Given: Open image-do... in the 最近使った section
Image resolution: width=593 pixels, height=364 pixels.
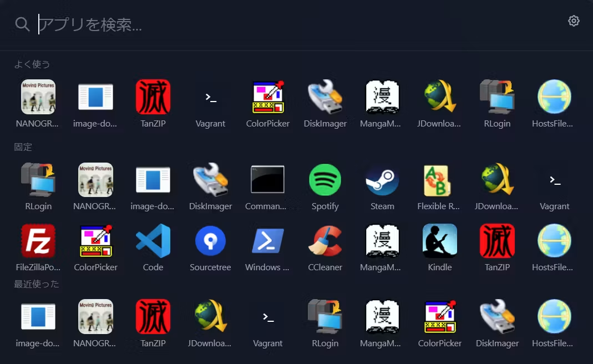Looking at the screenshot, I should (x=38, y=323).
